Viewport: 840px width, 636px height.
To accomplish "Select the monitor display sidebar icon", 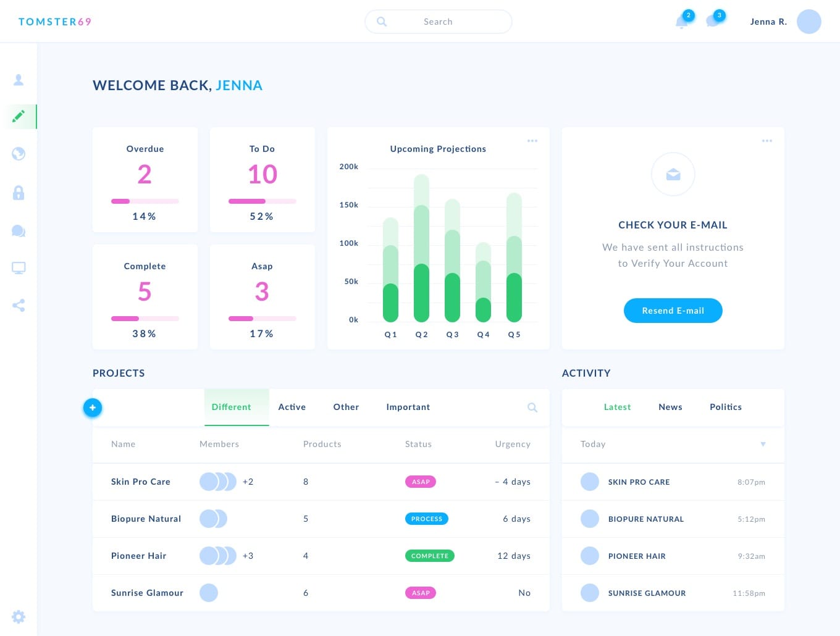I will pyautogui.click(x=19, y=268).
